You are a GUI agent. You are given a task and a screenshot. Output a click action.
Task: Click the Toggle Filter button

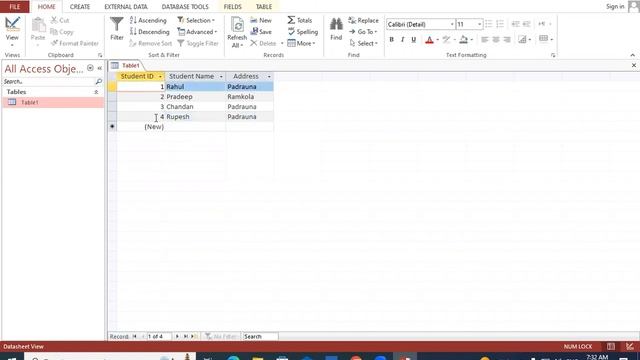click(x=198, y=43)
